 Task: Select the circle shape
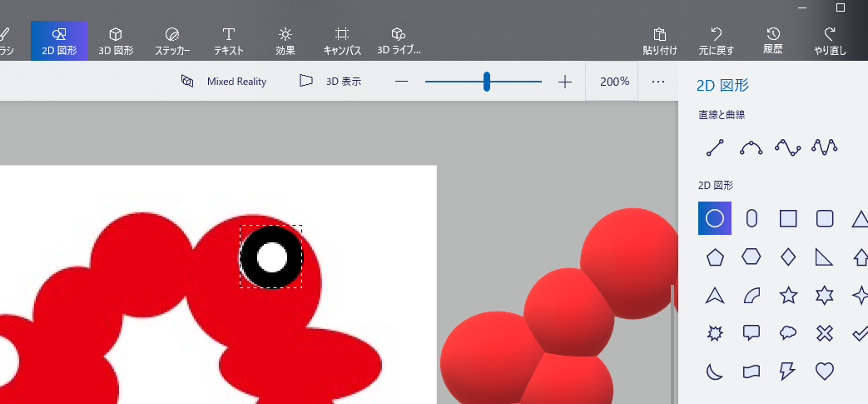[x=715, y=218]
